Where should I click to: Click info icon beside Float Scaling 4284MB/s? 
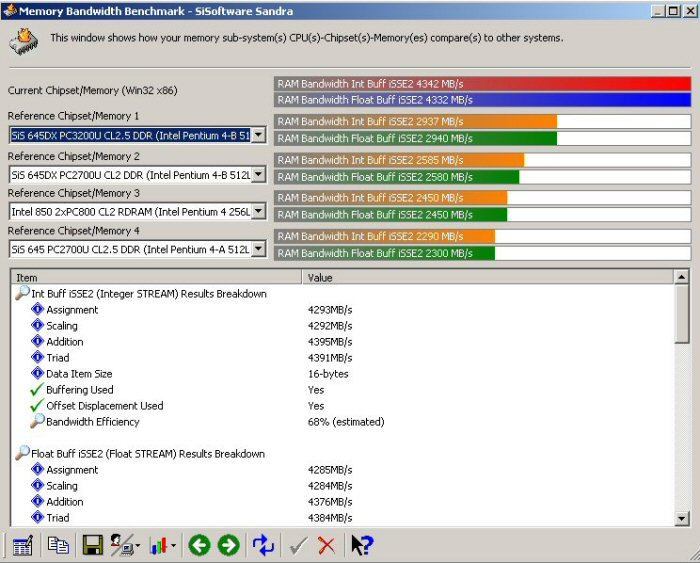tap(38, 485)
